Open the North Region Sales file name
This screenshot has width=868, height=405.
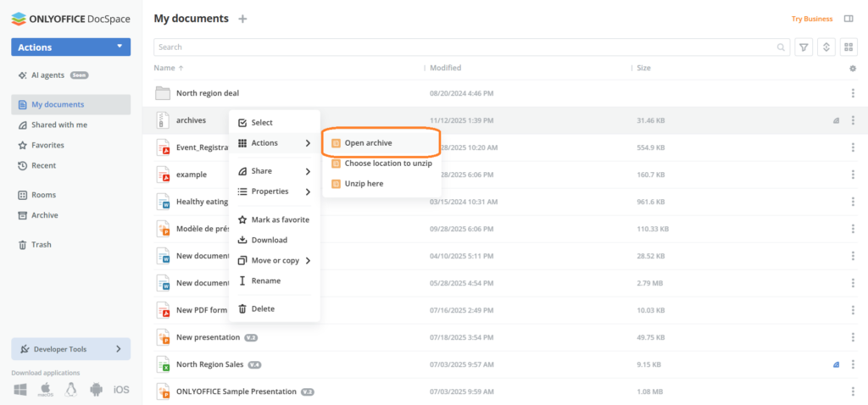click(210, 364)
